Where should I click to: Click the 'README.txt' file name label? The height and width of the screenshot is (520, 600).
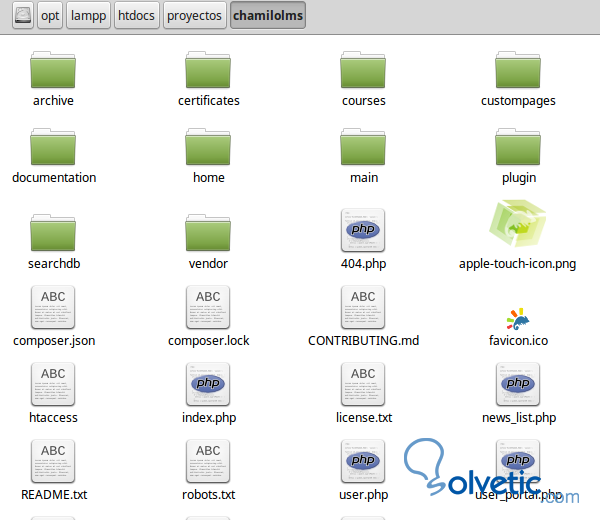[x=54, y=494]
